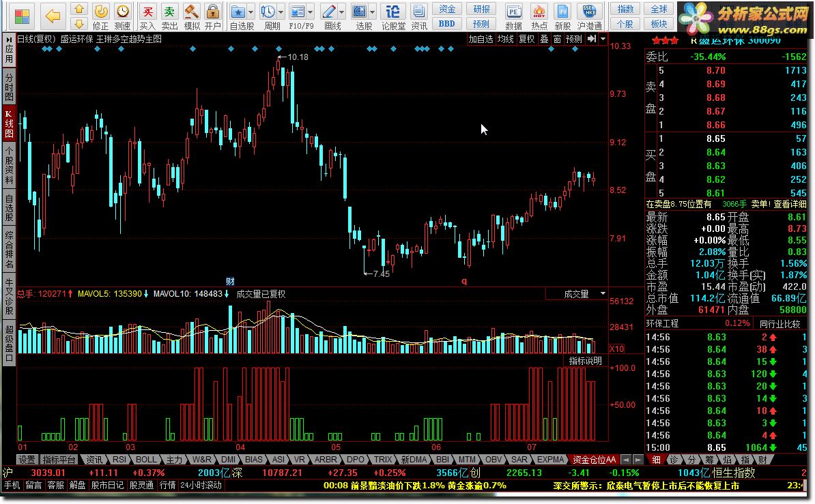815x504 pixels.
Task: Go back with the yellow left arrow
Action: [x=53, y=16]
